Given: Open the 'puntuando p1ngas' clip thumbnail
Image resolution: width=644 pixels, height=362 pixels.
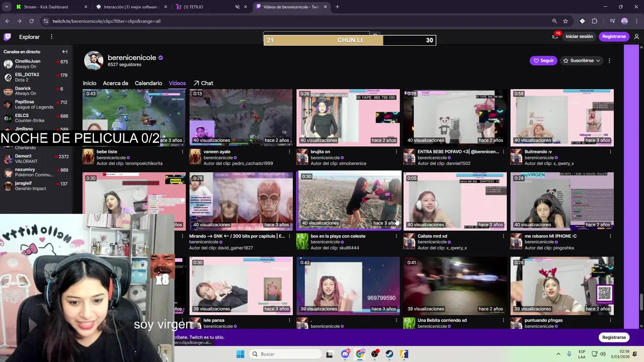Looking at the screenshot, I should pos(562,286).
